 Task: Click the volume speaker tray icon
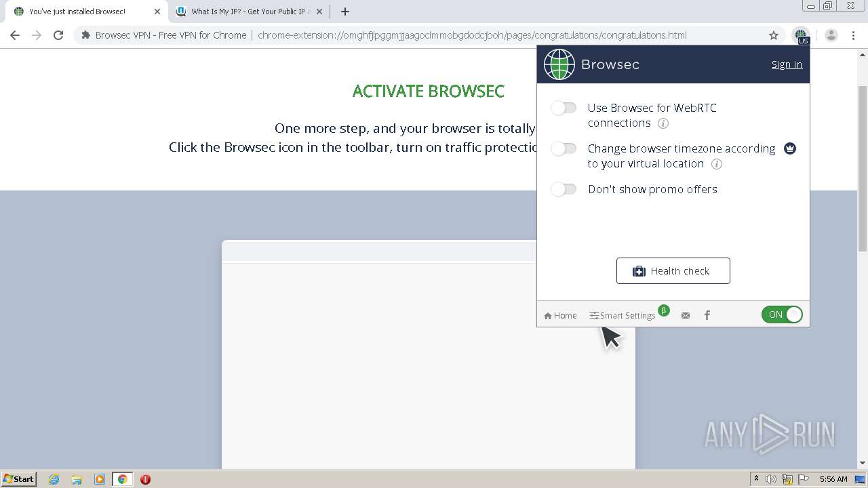(771, 479)
